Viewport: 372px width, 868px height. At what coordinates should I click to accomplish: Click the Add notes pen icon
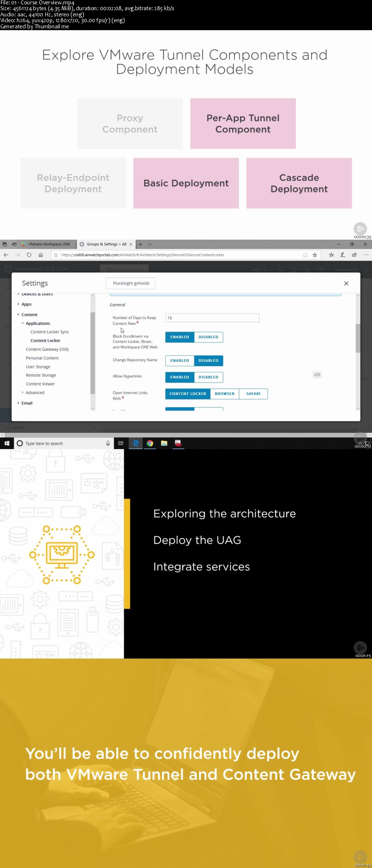coord(343,255)
